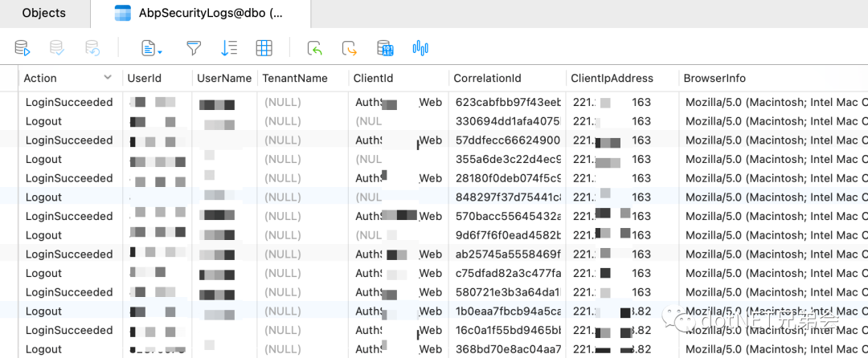Click the ClientId column header
The image size is (868, 358).
pos(373,79)
